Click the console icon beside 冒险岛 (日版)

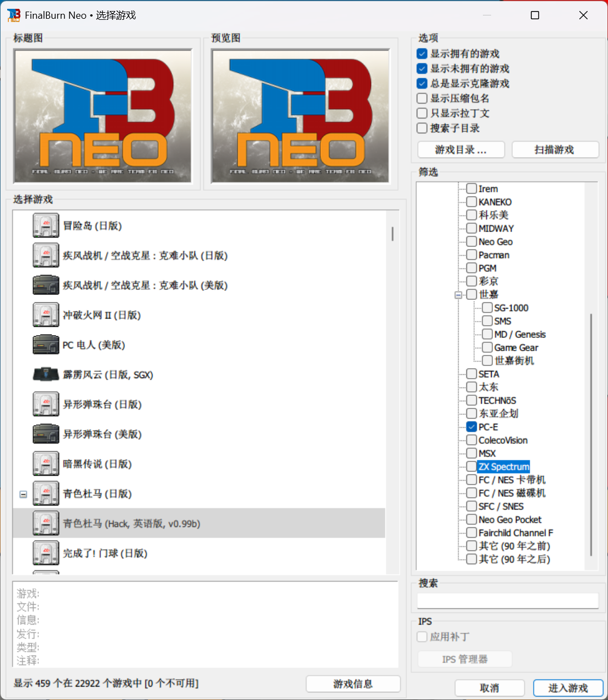point(46,225)
